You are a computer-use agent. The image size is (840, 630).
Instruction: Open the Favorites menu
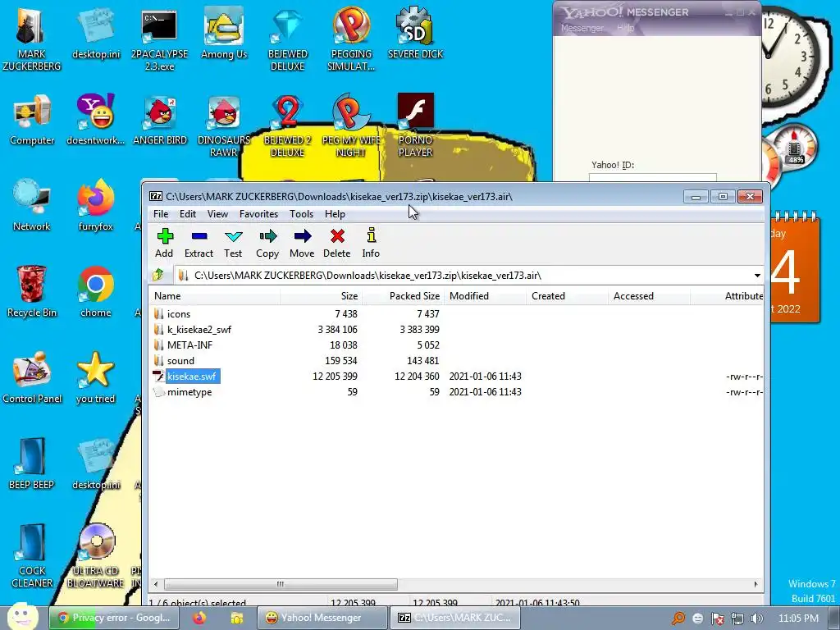point(258,214)
